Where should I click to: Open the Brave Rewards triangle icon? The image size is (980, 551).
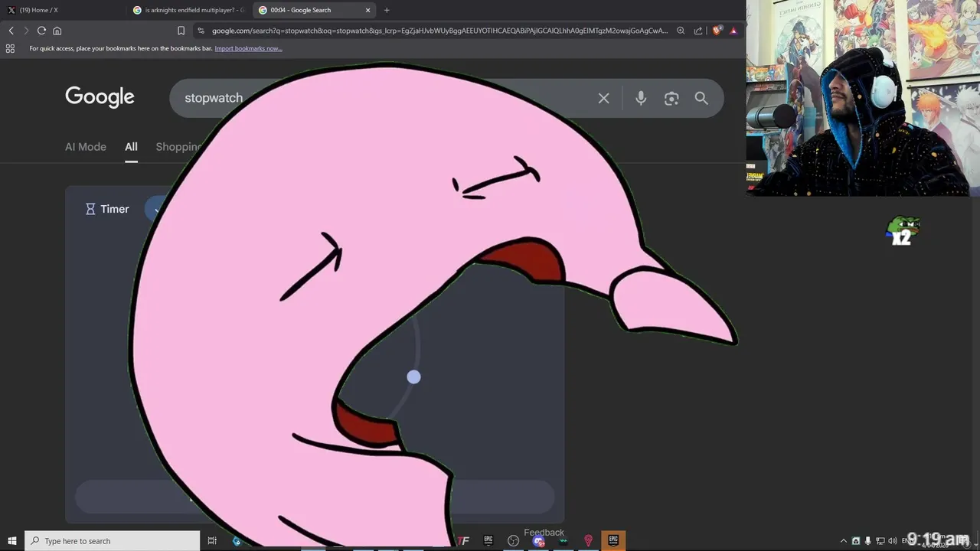(733, 31)
